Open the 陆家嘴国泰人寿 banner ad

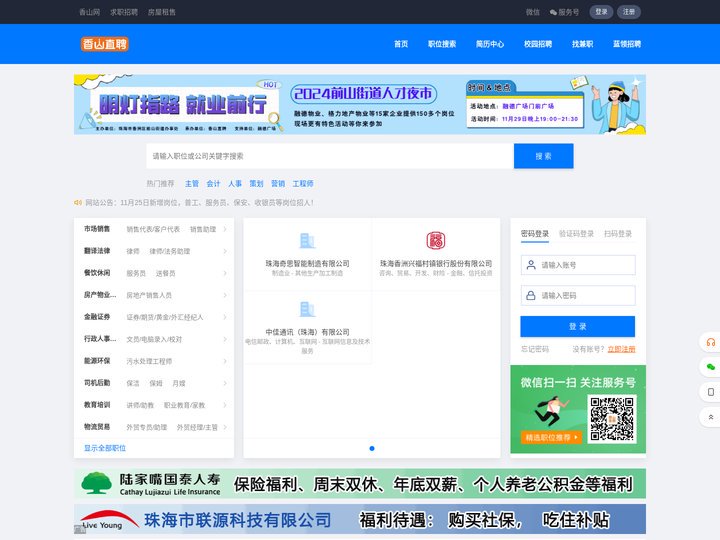click(x=360, y=484)
